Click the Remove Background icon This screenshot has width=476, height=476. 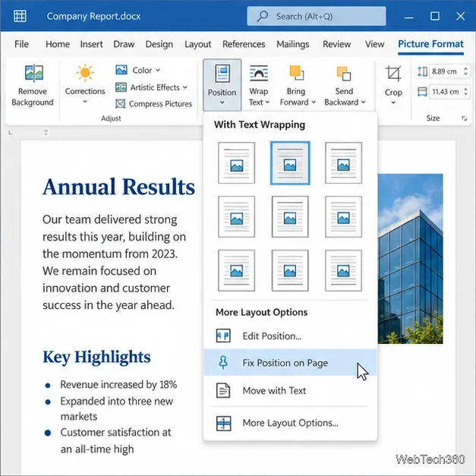click(33, 73)
